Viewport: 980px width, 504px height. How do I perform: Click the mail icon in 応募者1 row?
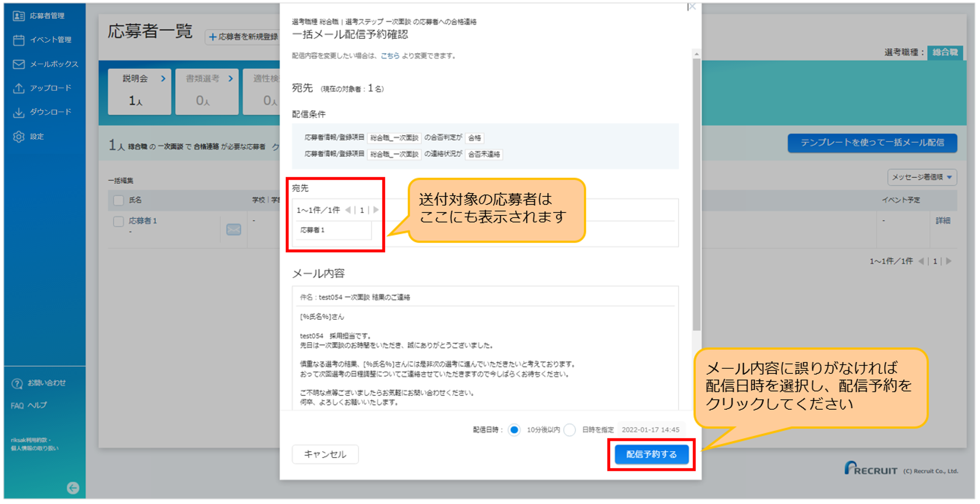pos(234,230)
